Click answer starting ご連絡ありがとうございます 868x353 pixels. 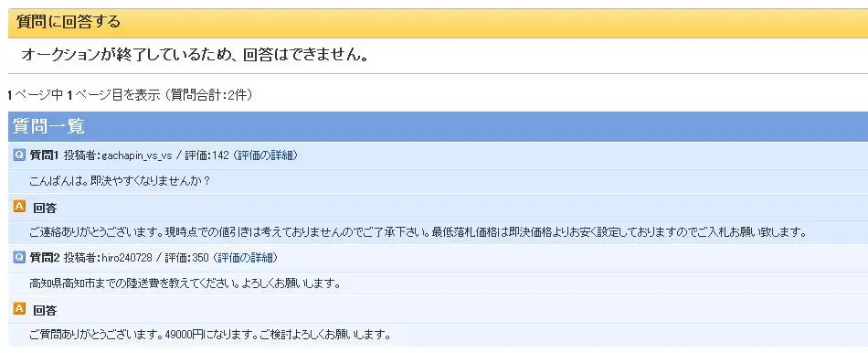click(418, 232)
